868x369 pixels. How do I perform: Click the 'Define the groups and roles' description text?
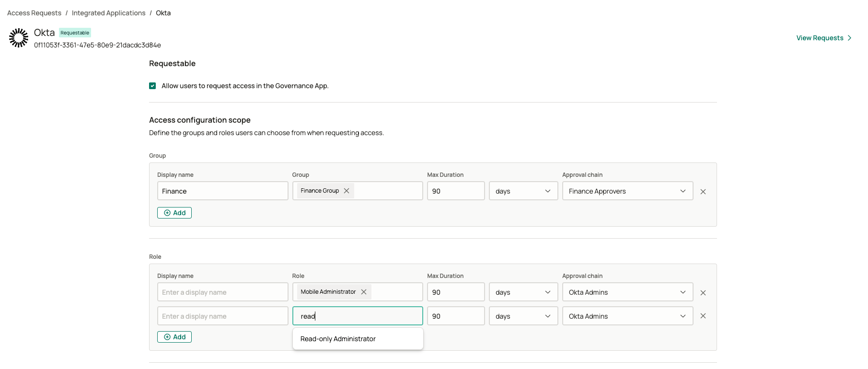266,133
